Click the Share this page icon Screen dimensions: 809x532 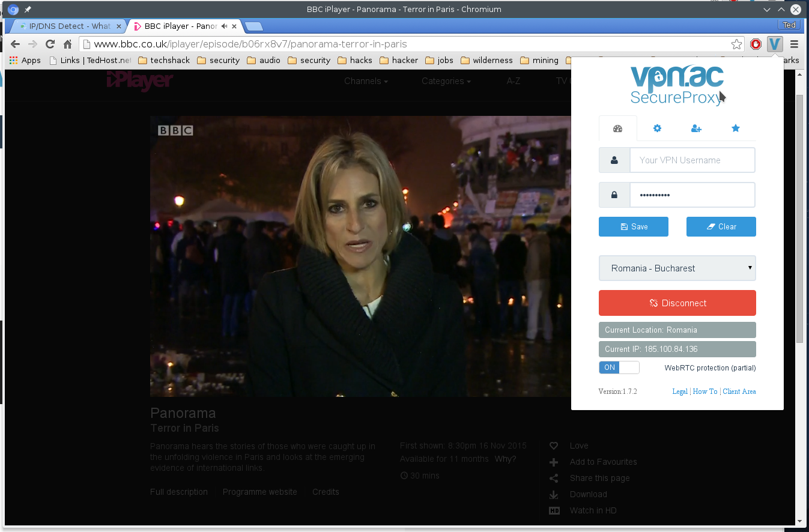click(x=554, y=479)
